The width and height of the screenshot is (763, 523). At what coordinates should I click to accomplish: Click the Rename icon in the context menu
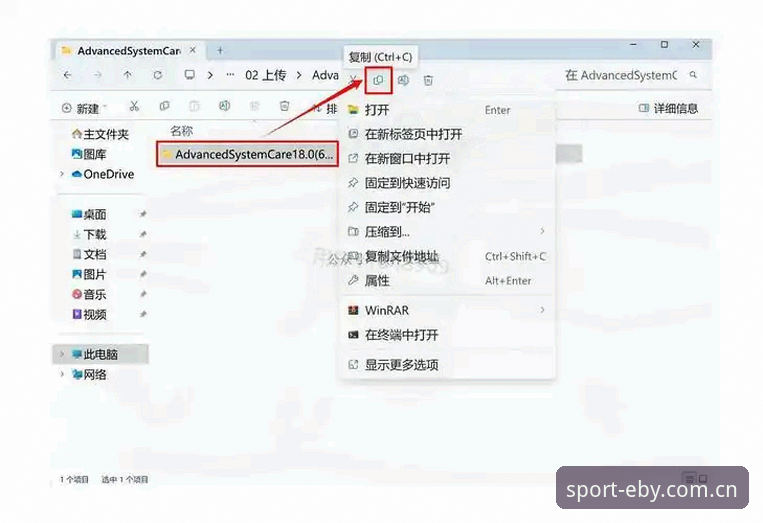point(403,80)
